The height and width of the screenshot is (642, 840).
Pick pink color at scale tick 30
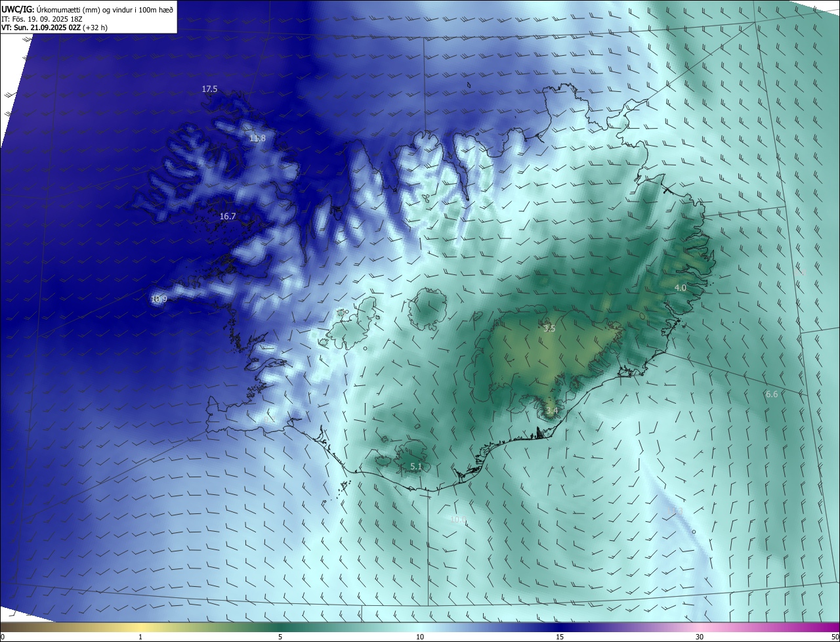pos(700,628)
